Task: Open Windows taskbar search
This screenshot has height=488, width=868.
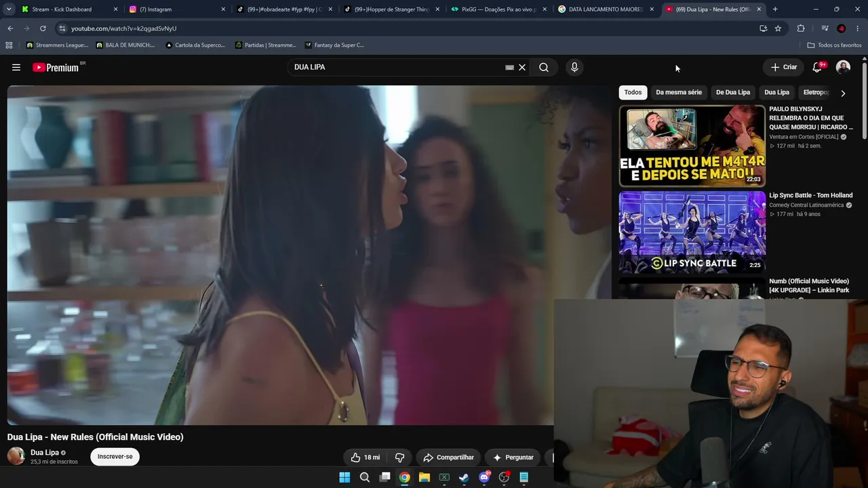Action: [x=365, y=477]
